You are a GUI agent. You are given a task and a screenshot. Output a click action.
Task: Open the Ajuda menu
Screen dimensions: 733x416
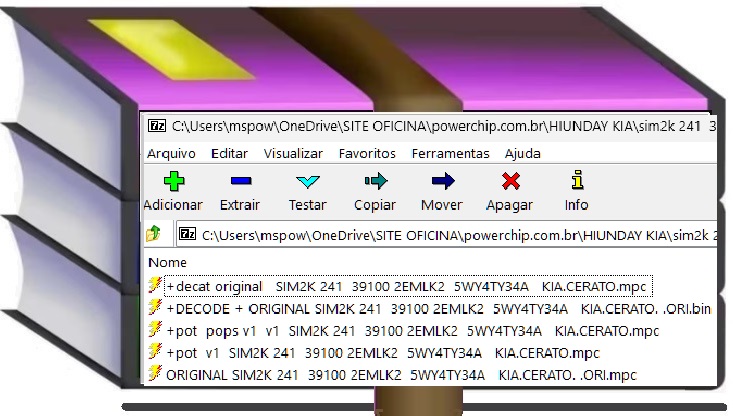(x=522, y=154)
